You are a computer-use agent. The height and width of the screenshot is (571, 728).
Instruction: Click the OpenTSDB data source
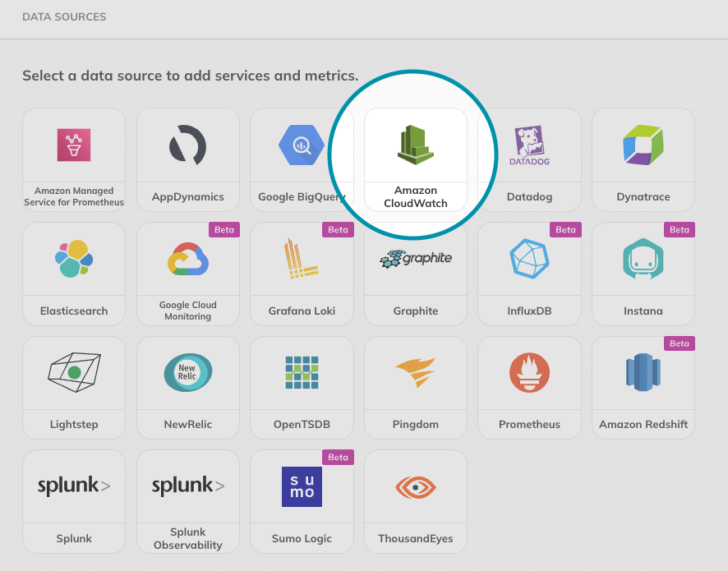[x=302, y=387]
